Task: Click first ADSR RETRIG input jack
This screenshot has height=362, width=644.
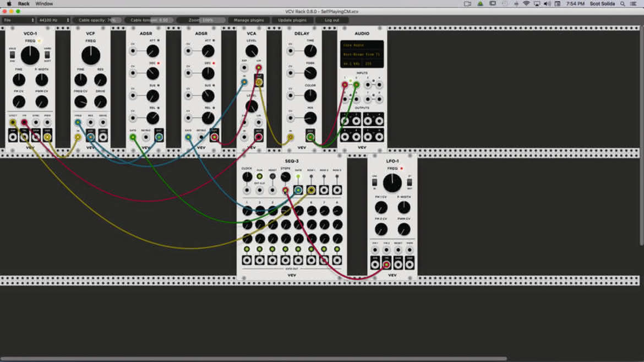Action: (x=146, y=137)
